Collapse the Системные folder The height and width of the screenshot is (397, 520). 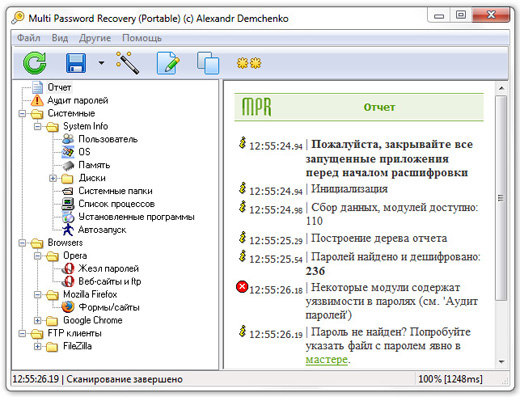22,113
